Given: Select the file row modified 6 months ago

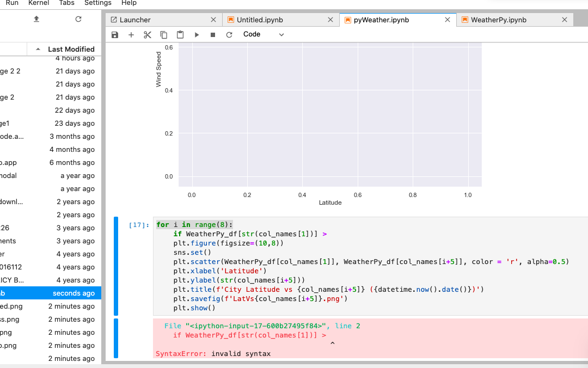Looking at the screenshot, I should (51, 163).
